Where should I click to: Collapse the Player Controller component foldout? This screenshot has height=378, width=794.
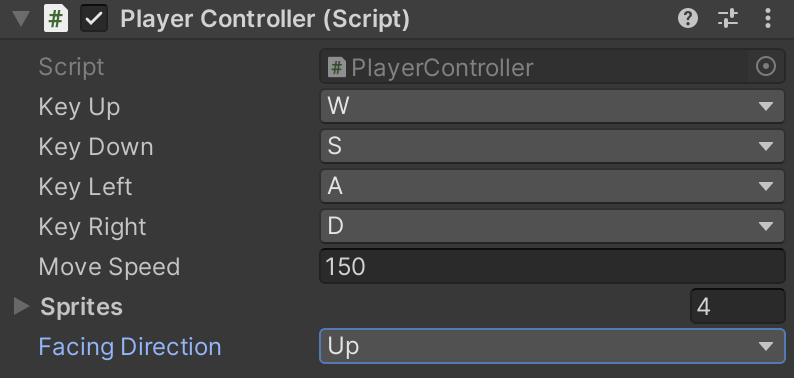click(x=21, y=19)
